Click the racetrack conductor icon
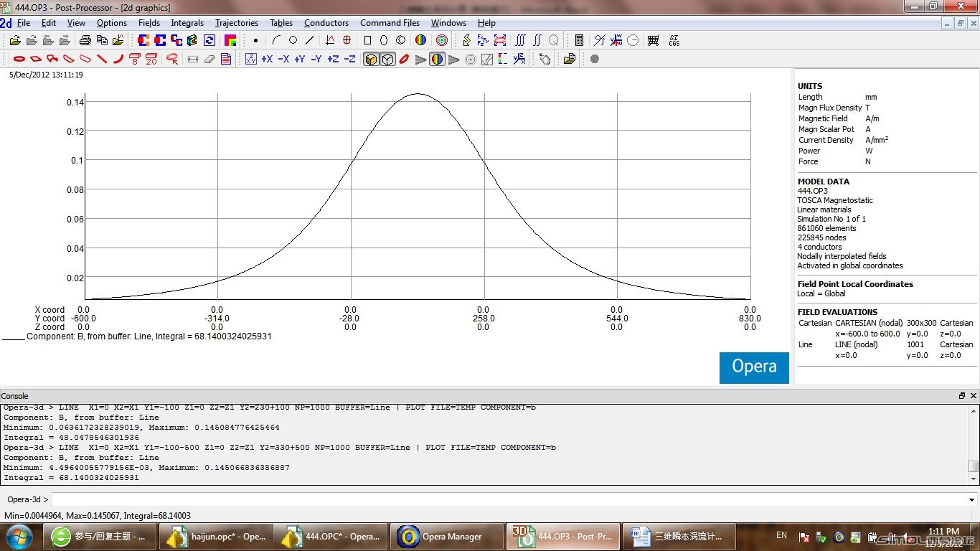 (x=36, y=59)
